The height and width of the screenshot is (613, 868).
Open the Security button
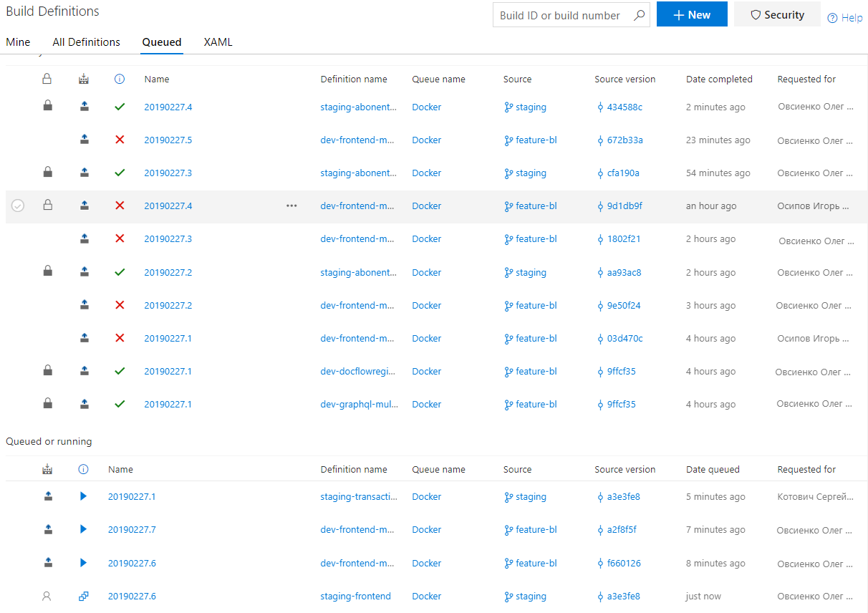[777, 14]
